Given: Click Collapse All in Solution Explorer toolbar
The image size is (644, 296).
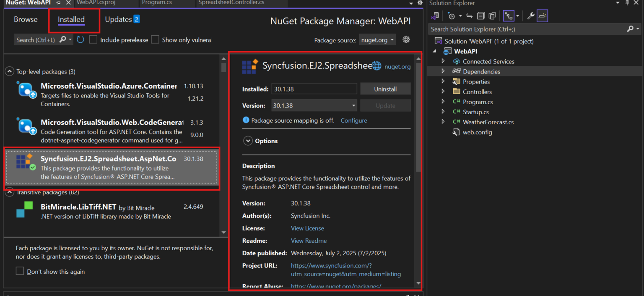Looking at the screenshot, I should (480, 16).
